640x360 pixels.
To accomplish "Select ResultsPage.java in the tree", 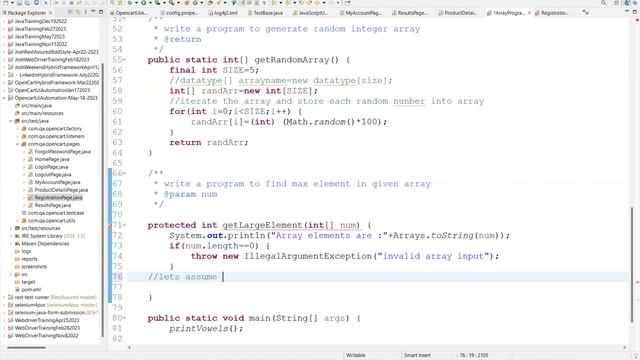I will pyautogui.click(x=53, y=205).
